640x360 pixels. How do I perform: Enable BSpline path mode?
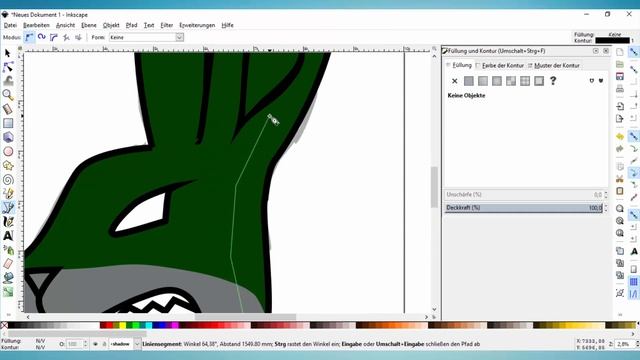pos(53,37)
